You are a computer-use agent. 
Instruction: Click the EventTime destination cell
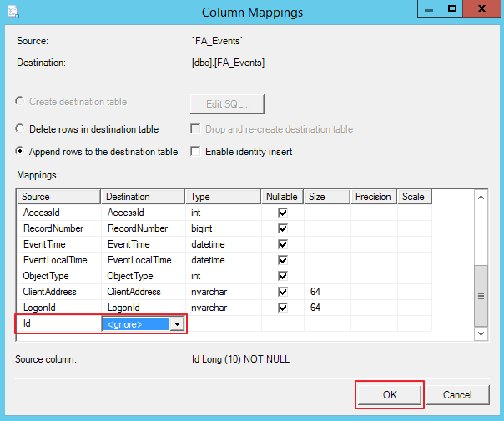click(143, 244)
